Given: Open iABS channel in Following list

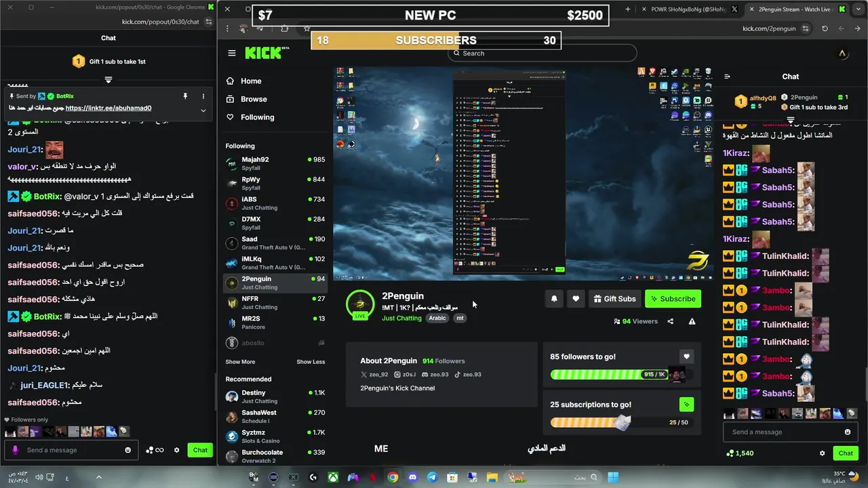Looking at the screenshot, I should click(x=275, y=203).
